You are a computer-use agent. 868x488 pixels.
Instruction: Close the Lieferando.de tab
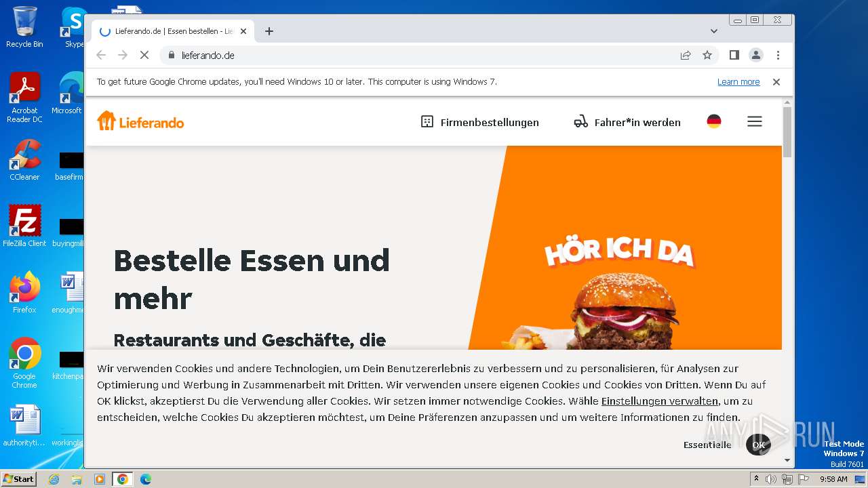pyautogui.click(x=243, y=31)
